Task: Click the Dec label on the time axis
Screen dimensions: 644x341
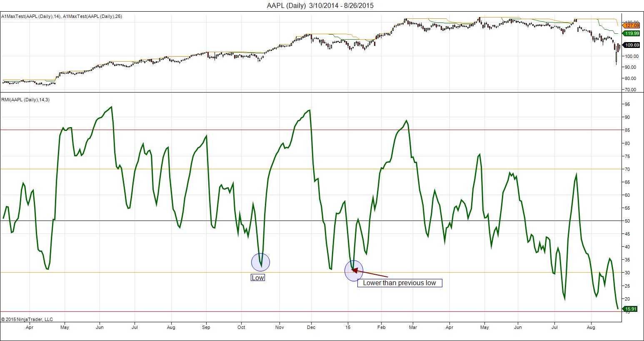Action: pyautogui.click(x=311, y=328)
